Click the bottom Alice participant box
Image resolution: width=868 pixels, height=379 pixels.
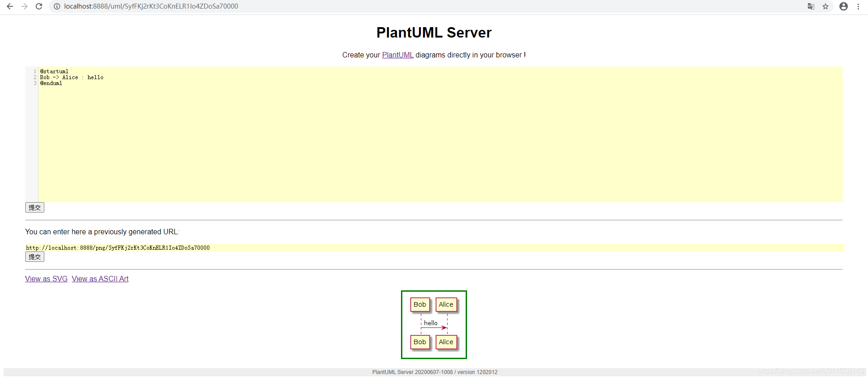tap(446, 342)
